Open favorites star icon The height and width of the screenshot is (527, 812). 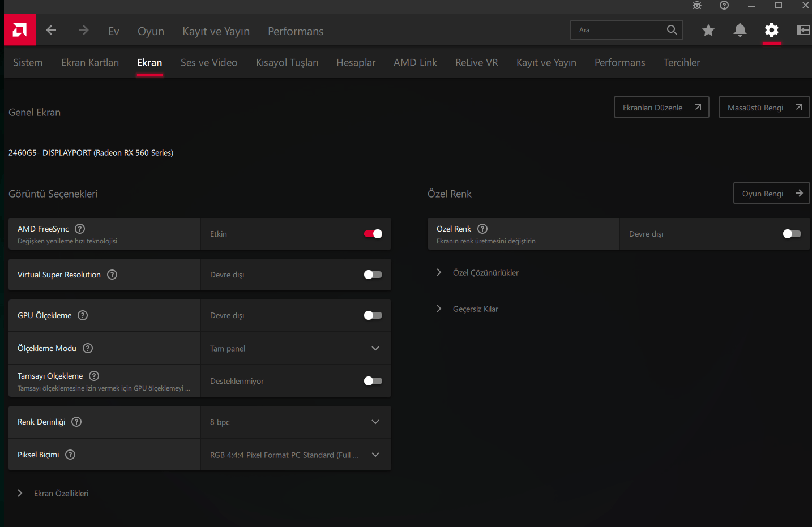pyautogui.click(x=708, y=31)
